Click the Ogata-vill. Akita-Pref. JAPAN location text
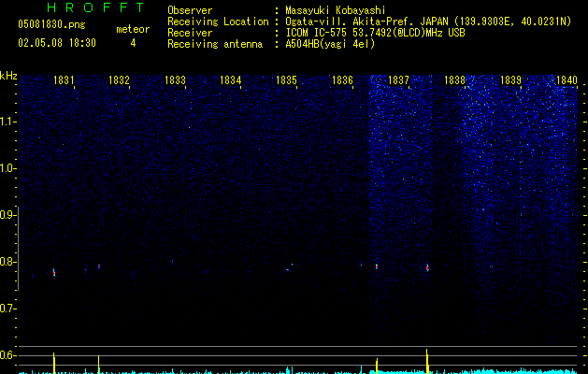The width and height of the screenshot is (588, 374). (x=428, y=22)
